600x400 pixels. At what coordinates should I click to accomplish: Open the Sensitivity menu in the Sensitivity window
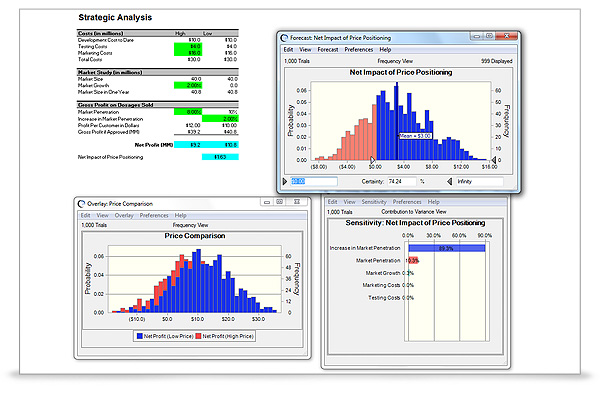(x=374, y=202)
